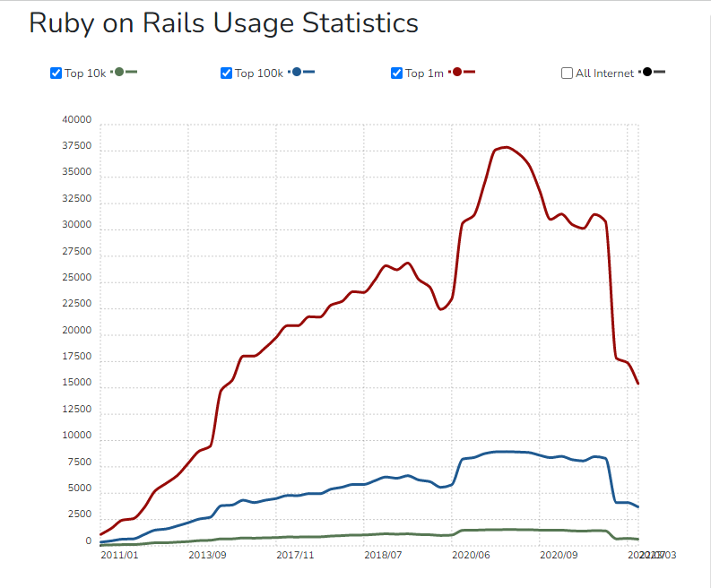
Task: Click the 22500 y-axis label
Action: coord(76,304)
